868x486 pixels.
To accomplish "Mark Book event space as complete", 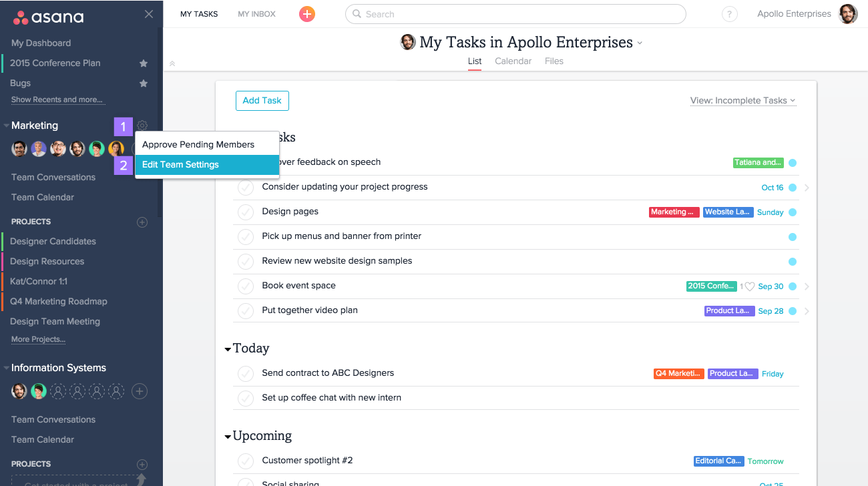I will [x=246, y=286].
